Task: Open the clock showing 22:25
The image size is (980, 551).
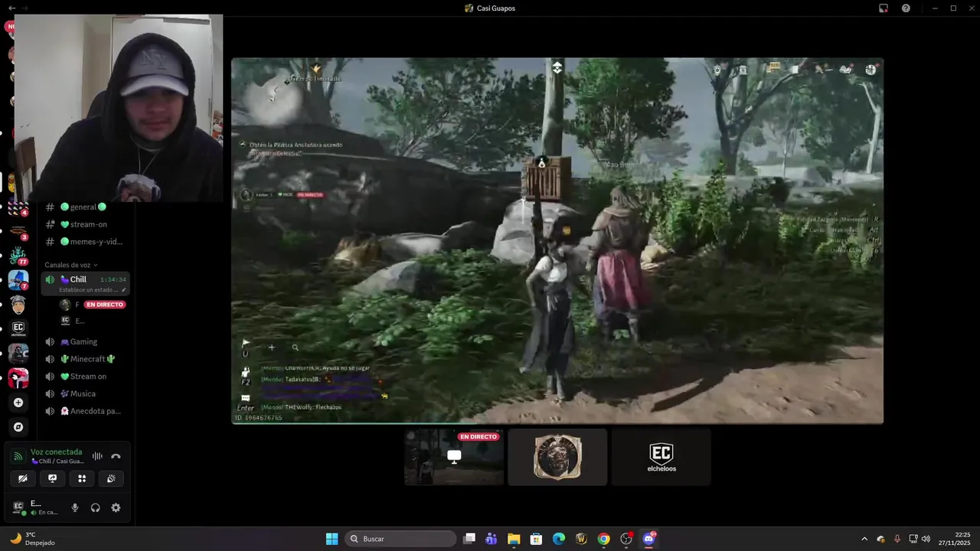Action: click(955, 539)
